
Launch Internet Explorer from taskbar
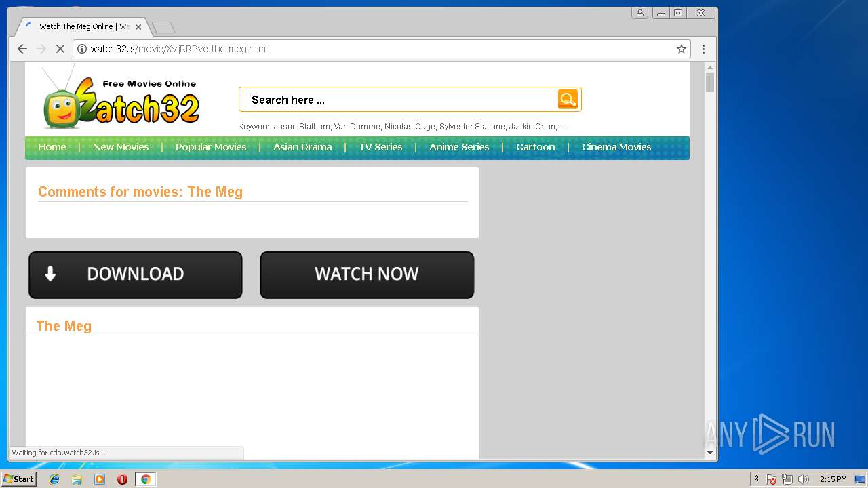(54, 479)
